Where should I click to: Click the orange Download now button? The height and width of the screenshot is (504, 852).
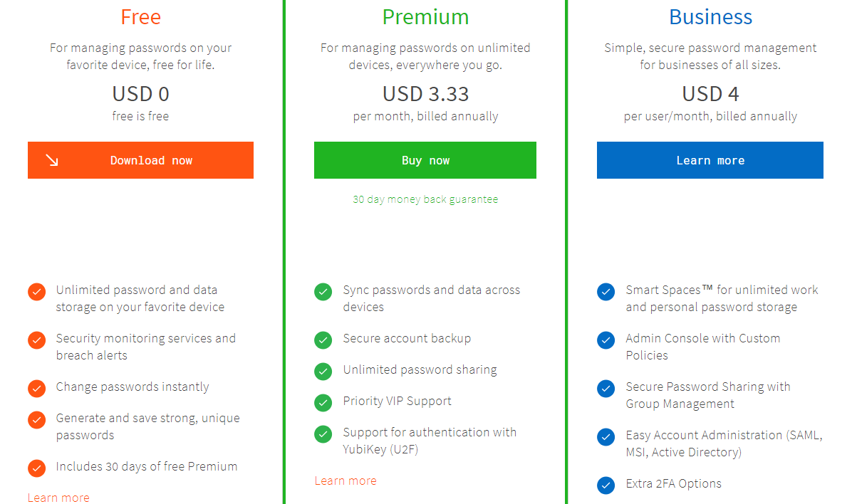pyautogui.click(x=140, y=160)
